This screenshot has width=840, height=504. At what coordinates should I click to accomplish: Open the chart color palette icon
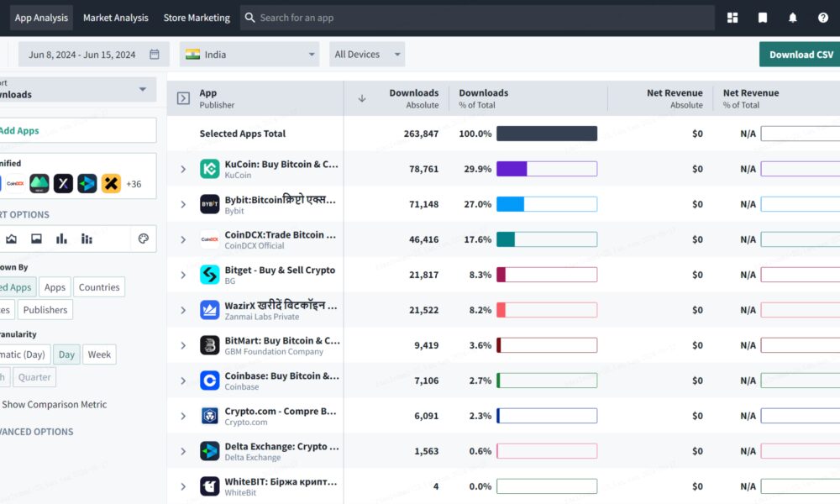click(x=143, y=239)
